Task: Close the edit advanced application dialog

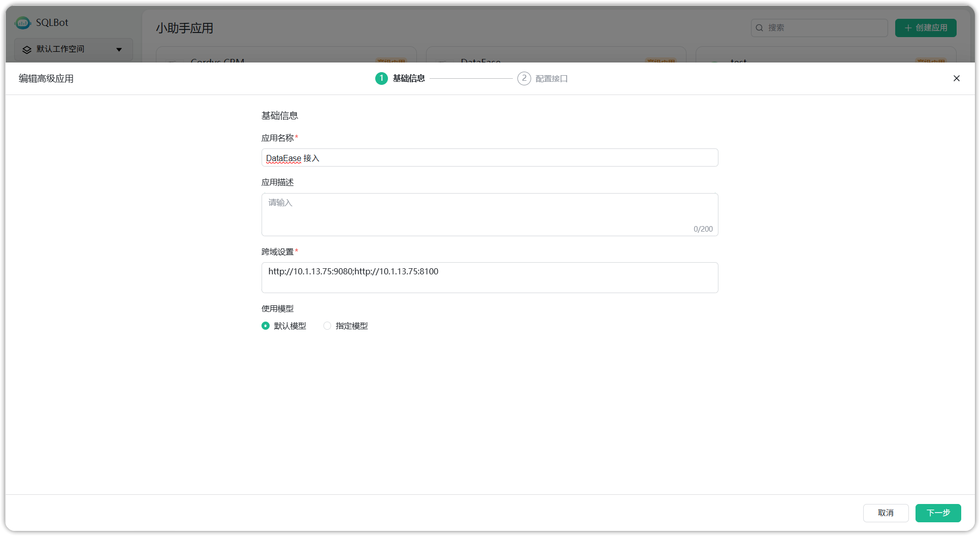Action: (956, 78)
